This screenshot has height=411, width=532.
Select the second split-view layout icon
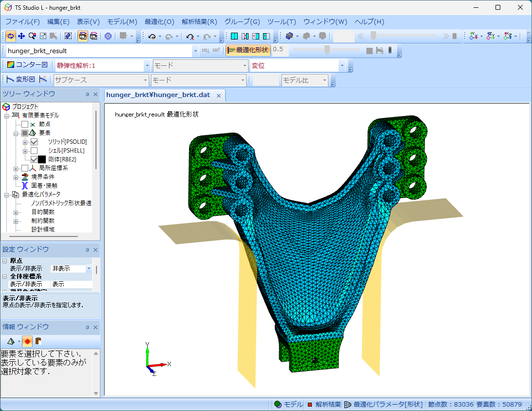point(245,36)
